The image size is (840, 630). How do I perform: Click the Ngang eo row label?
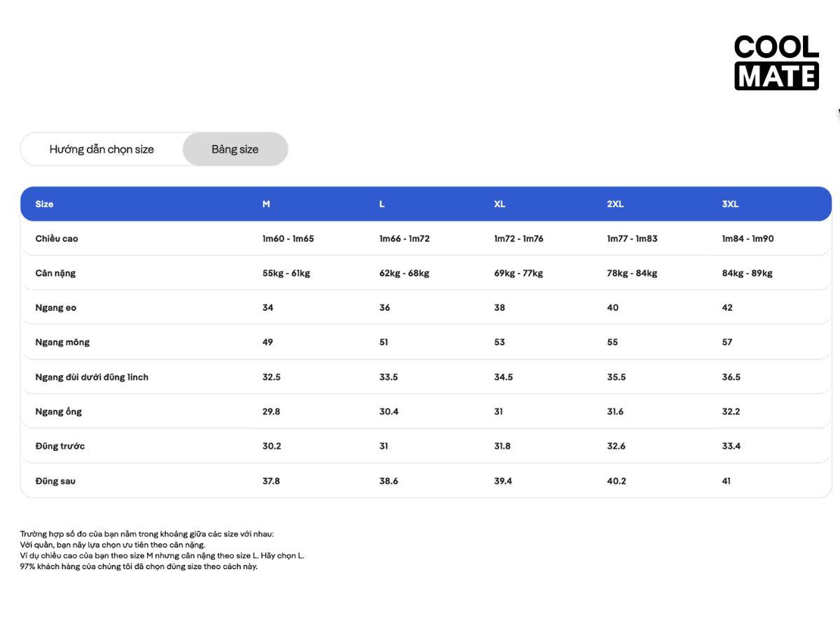pyautogui.click(x=56, y=307)
